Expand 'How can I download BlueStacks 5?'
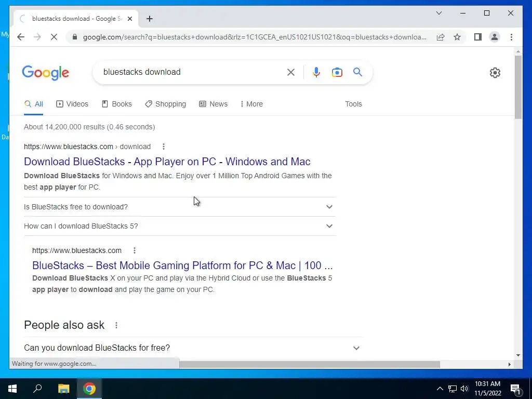Viewport: 532px width, 399px height. click(x=180, y=226)
